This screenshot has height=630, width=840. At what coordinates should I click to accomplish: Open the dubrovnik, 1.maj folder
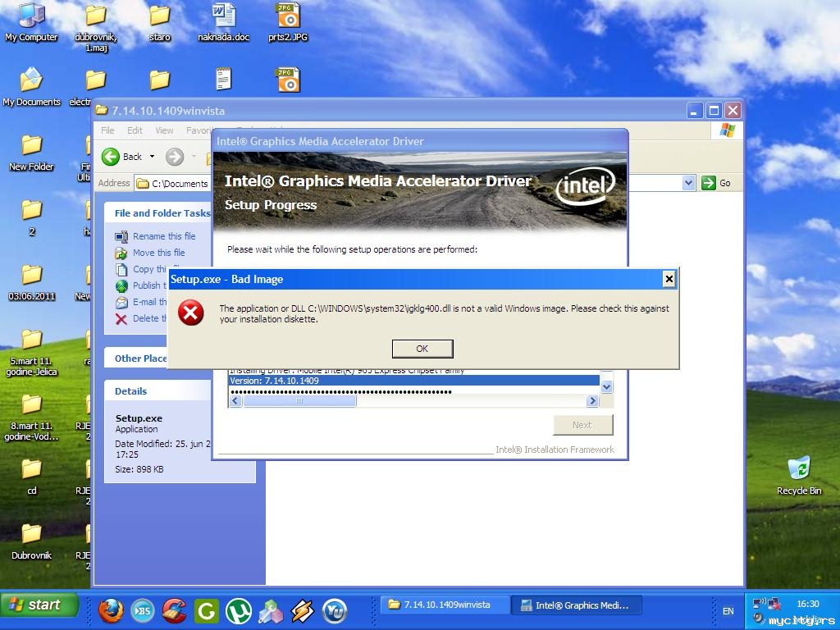coord(96,27)
